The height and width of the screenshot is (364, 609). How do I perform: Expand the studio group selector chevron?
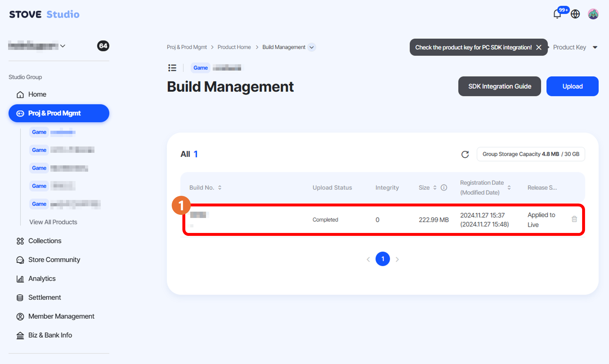(63, 46)
